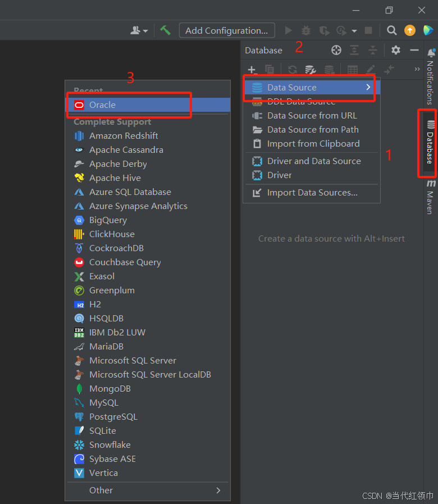This screenshot has width=438, height=504.
Task: Select BigQuery data source
Action: [x=149, y=220]
